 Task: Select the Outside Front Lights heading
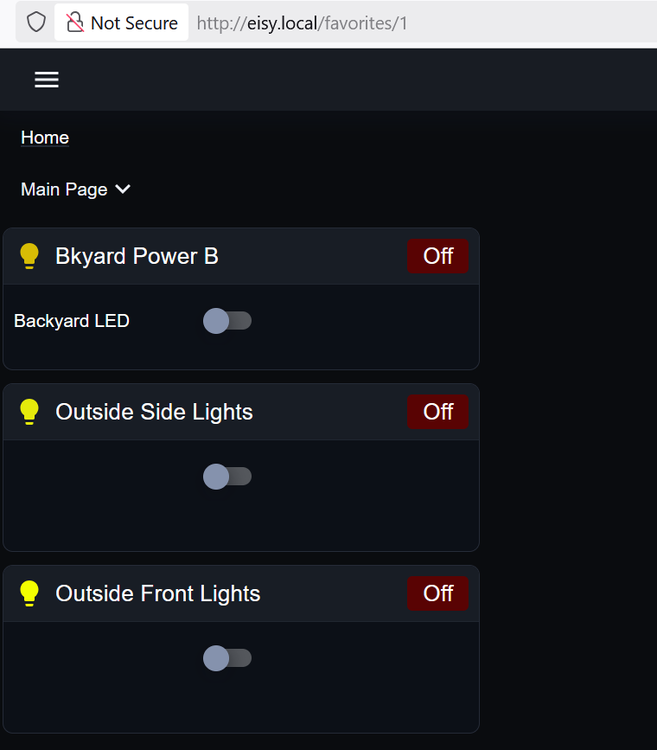[x=158, y=594]
